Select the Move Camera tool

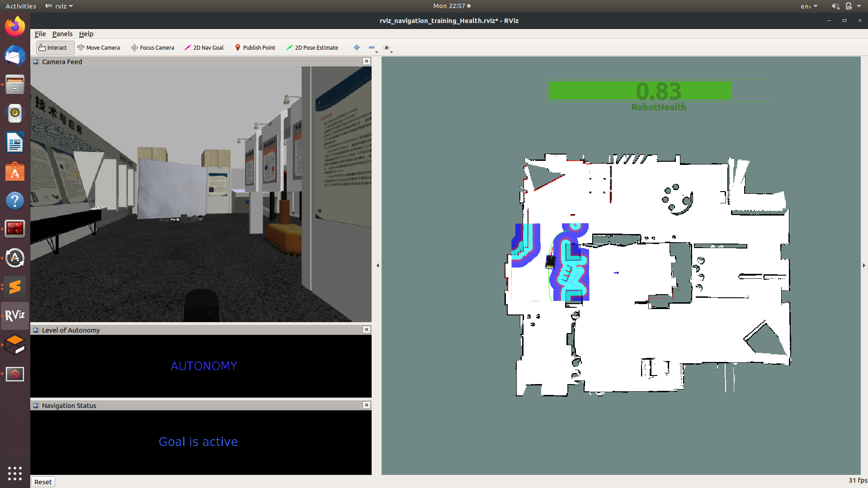(x=99, y=47)
